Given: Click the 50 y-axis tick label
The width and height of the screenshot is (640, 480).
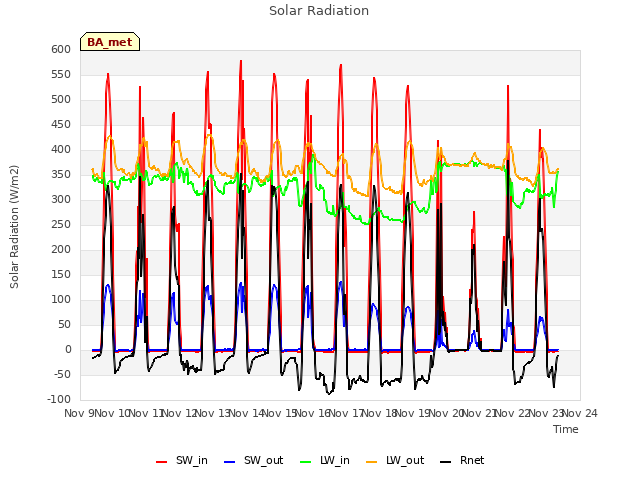Looking at the screenshot, I should click(64, 324).
